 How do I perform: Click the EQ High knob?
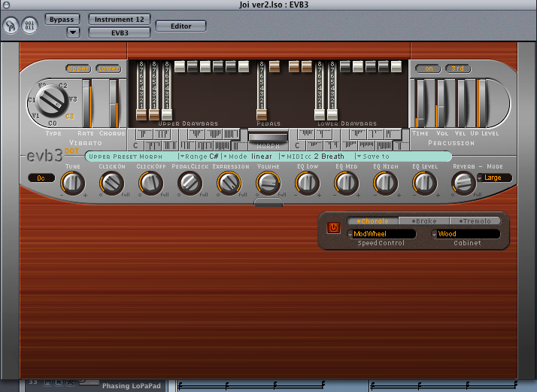click(385, 183)
